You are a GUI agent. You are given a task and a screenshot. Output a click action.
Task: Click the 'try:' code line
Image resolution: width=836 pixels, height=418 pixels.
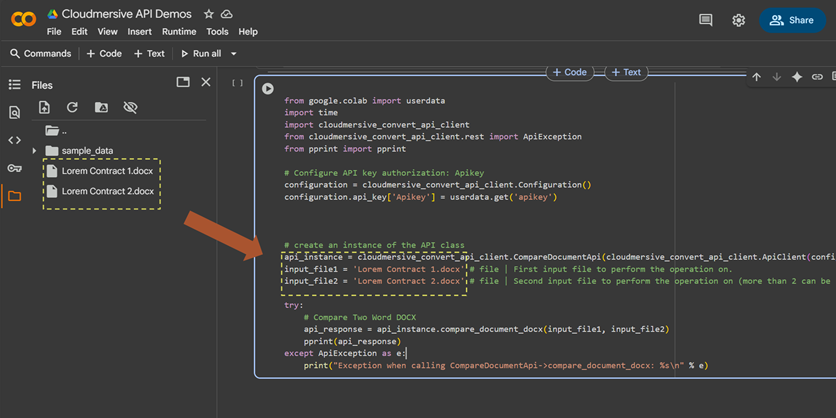(x=294, y=306)
